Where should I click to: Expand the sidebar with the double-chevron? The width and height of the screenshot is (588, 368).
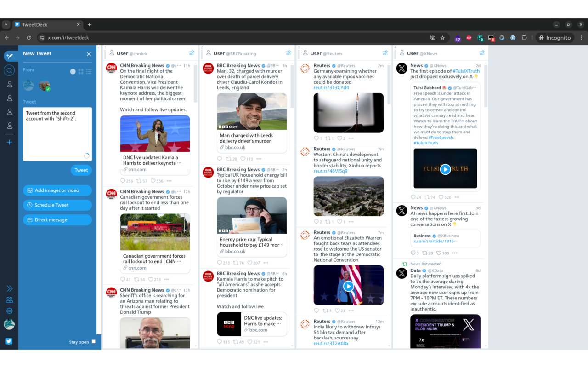pyautogui.click(x=9, y=288)
